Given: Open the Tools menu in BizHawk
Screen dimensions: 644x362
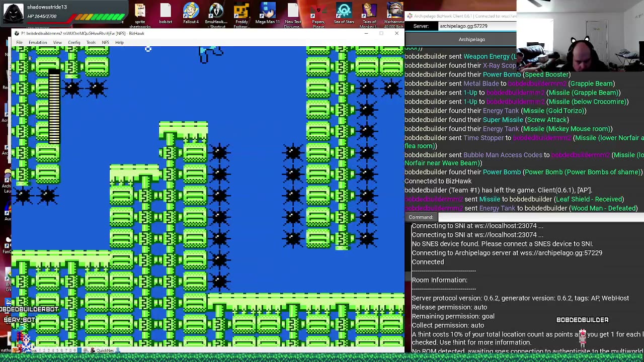Looking at the screenshot, I should click(x=91, y=43).
